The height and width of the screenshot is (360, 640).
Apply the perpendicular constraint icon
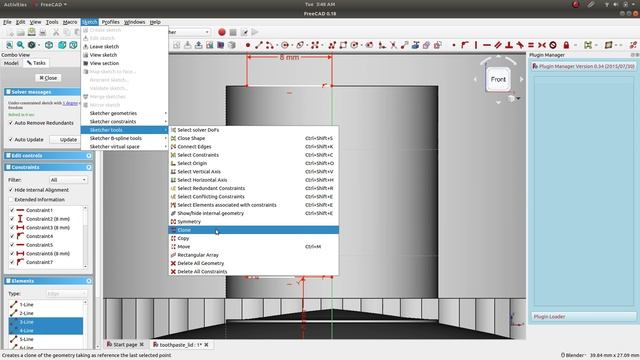[x=509, y=45]
